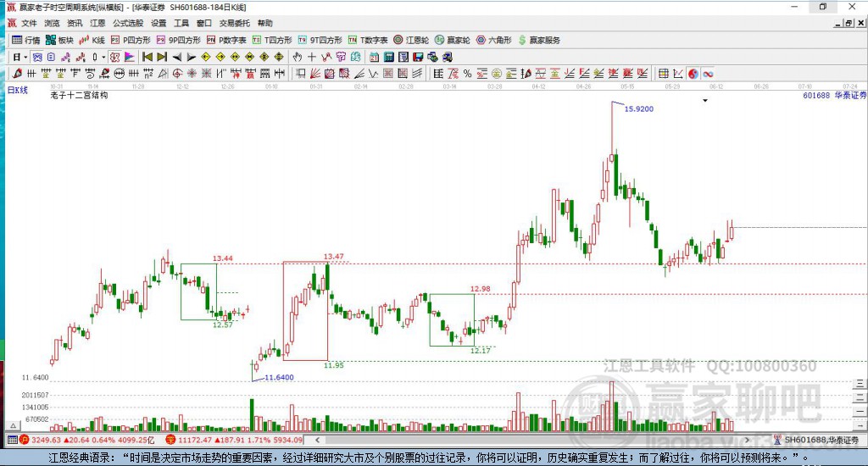
Task: Click the 11.6400 low price label
Action: tap(279, 377)
